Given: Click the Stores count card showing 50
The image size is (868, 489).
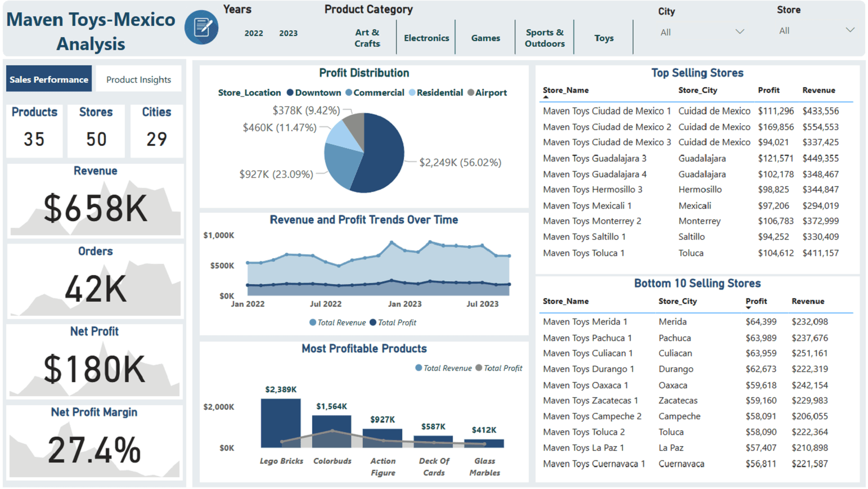Looking at the screenshot, I should tap(96, 131).
